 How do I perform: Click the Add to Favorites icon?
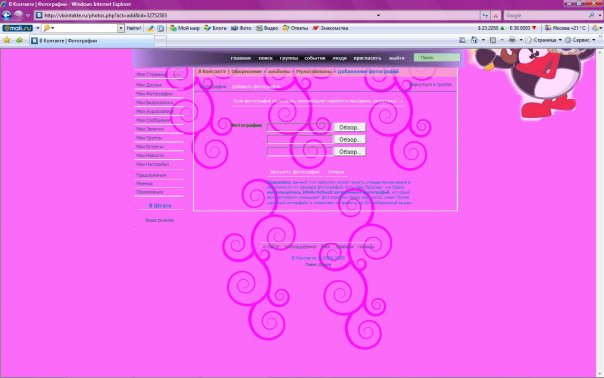19,40
